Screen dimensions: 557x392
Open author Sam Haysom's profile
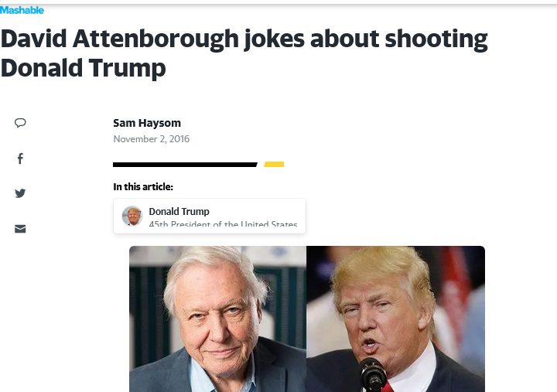147,123
